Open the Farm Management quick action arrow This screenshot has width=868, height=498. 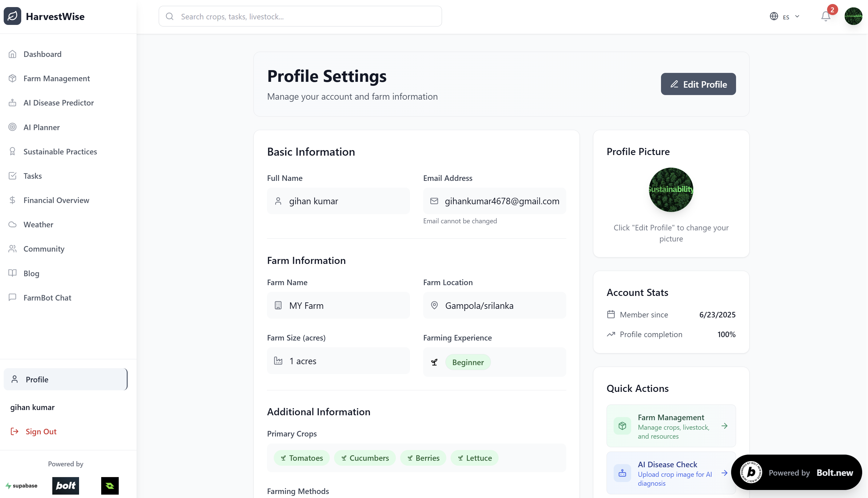pos(725,426)
